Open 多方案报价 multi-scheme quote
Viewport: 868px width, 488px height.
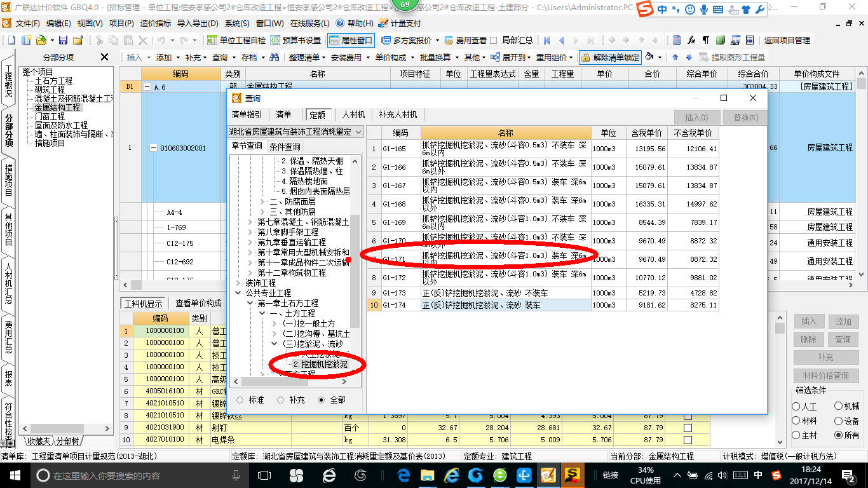click(410, 40)
